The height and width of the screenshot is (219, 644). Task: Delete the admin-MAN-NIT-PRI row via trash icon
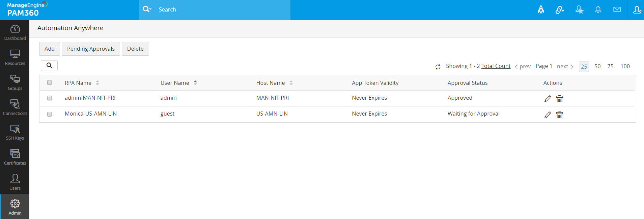pos(559,99)
